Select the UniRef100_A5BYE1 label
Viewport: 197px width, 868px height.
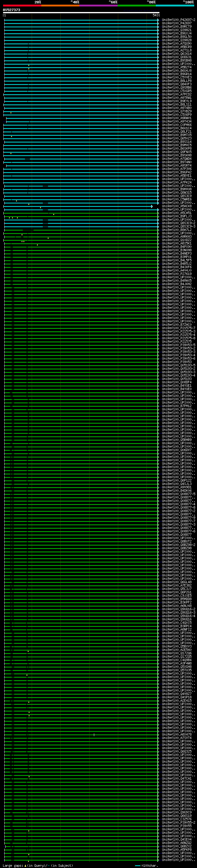pyautogui.click(x=177, y=176)
